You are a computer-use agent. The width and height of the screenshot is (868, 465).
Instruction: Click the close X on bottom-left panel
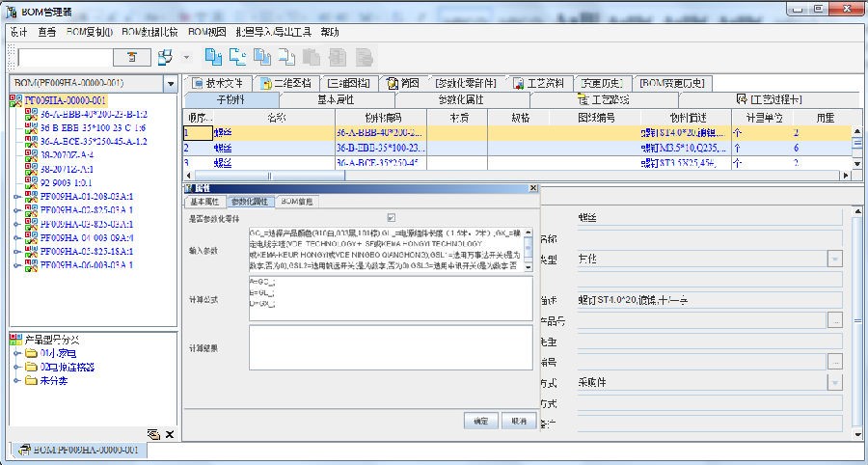[x=169, y=435]
